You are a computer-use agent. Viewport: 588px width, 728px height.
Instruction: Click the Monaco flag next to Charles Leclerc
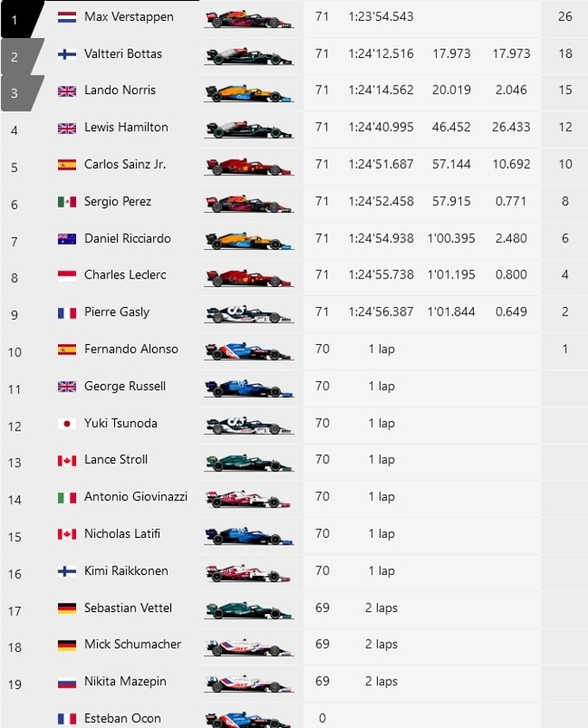67,276
